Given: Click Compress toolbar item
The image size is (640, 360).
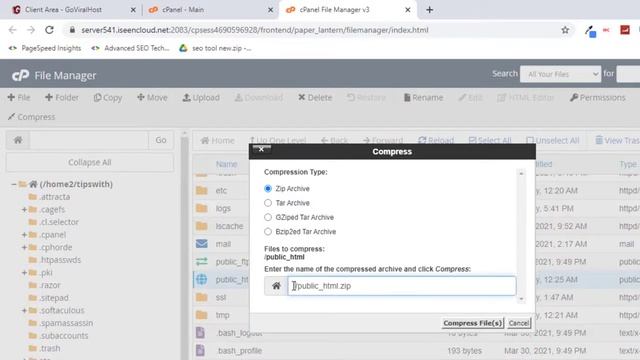Looking at the screenshot, I should 31,117.
